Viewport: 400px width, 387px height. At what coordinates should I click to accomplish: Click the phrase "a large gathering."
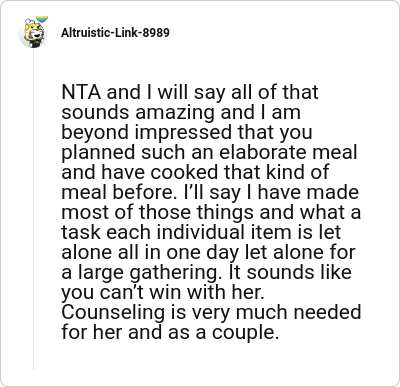140,273
